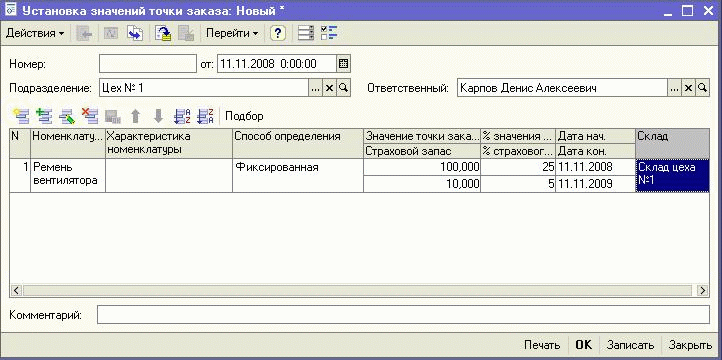
Task: Click the Печать button
Action: (x=542, y=345)
